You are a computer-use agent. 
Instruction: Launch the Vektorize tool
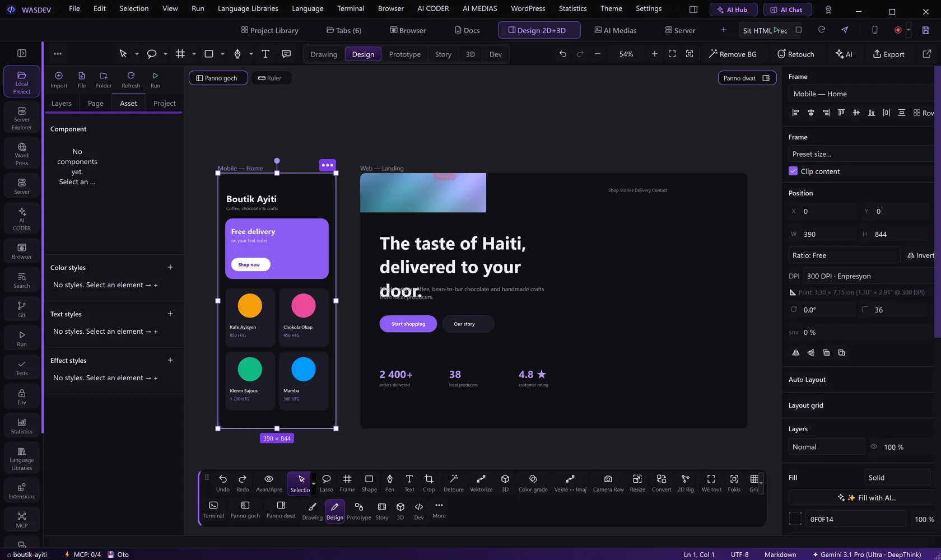pyautogui.click(x=481, y=483)
